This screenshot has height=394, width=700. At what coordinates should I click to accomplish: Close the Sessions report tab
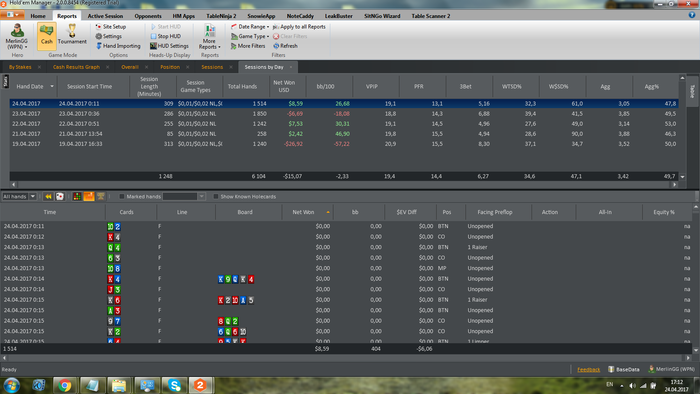[x=231, y=67]
